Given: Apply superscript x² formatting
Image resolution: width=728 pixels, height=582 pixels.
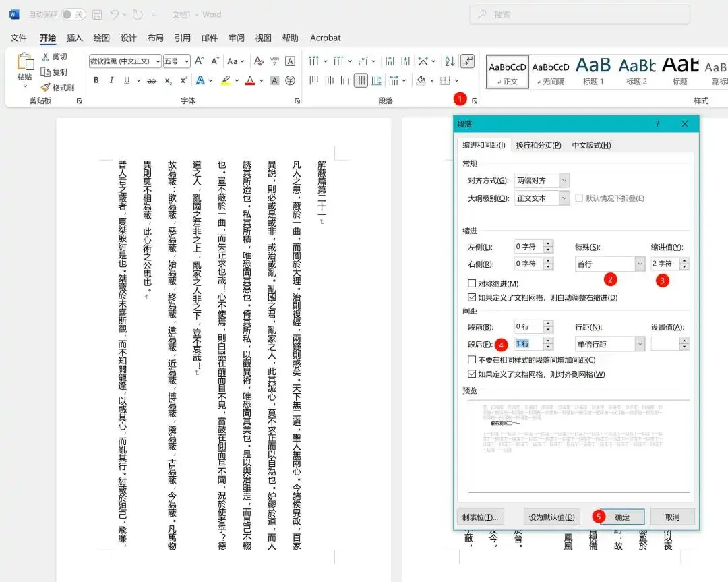Looking at the screenshot, I should [184, 80].
